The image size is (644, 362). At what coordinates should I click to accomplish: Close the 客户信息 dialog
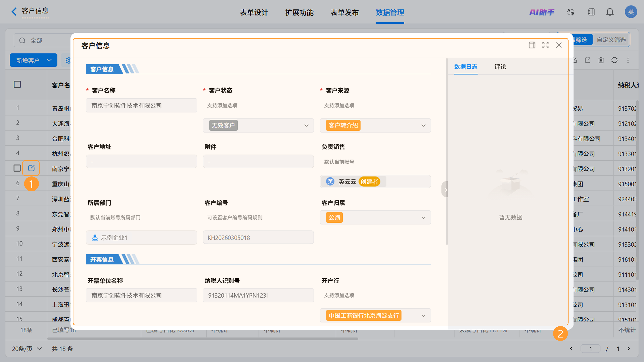559,45
